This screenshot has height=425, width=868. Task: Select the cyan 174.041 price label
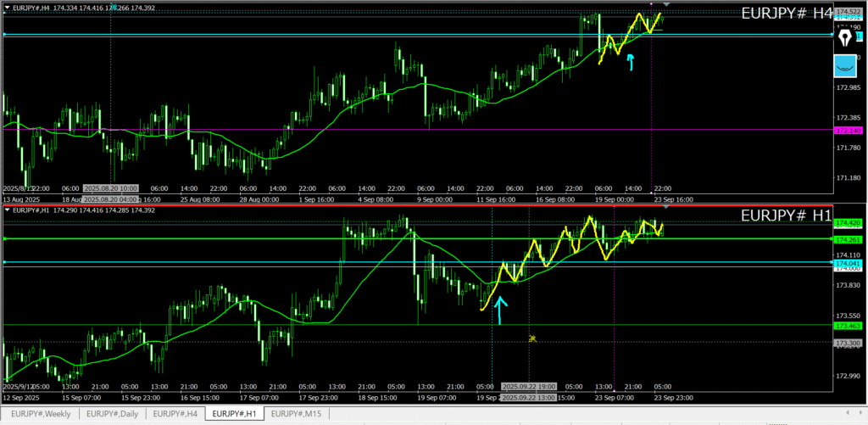849,265
